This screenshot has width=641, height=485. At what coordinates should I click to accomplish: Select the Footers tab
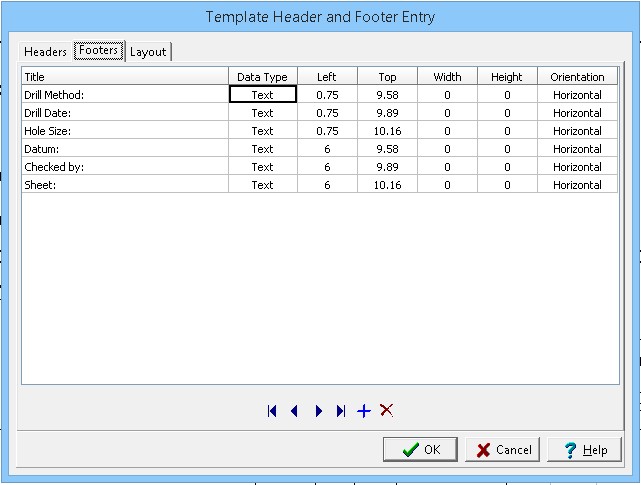pyautogui.click(x=98, y=51)
